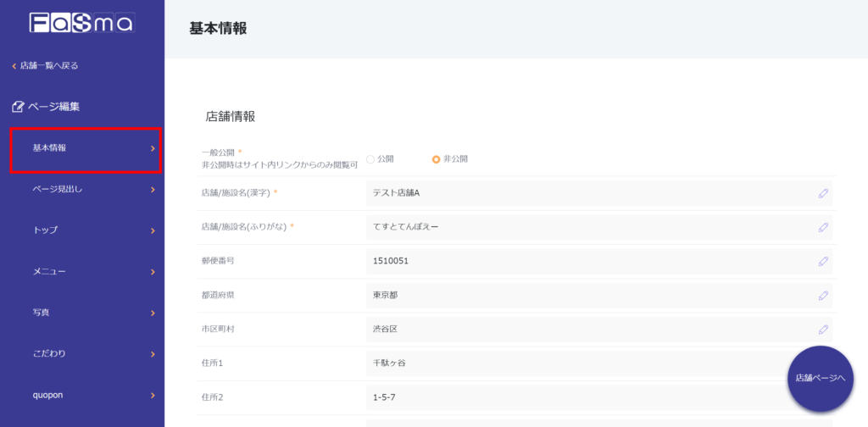This screenshot has width=868, height=427.
Task: Expand the トップ chevron arrow
Action: (153, 230)
